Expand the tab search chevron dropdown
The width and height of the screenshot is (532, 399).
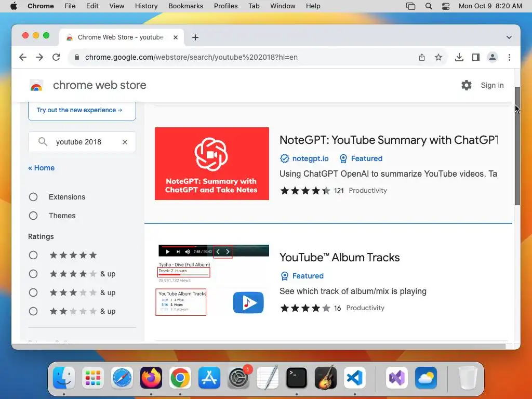509,37
